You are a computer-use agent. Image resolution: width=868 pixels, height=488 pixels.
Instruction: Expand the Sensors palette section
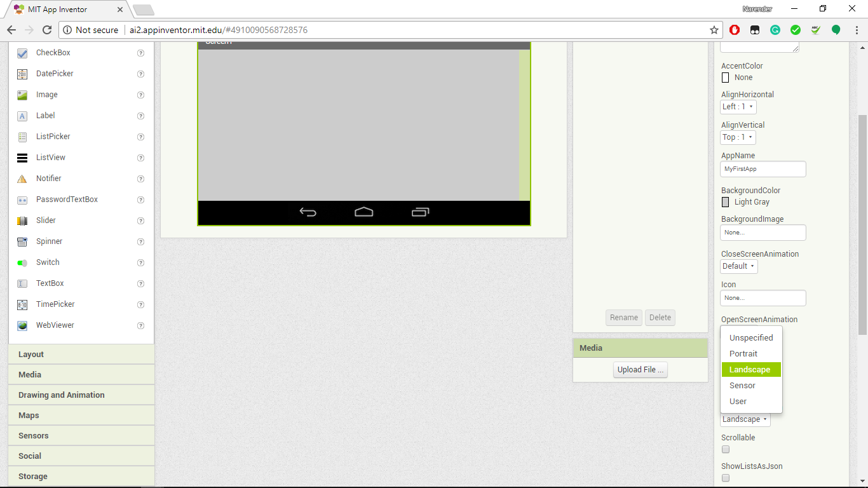(x=81, y=436)
